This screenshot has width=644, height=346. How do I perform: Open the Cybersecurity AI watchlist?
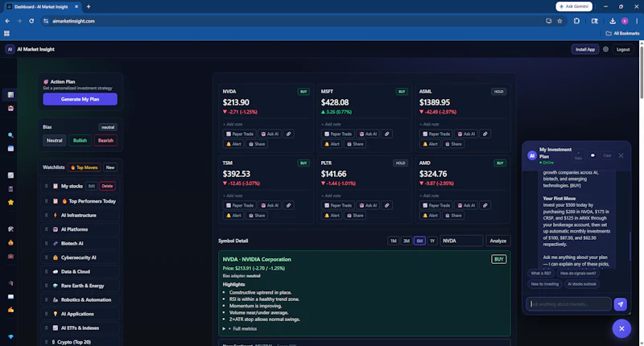pyautogui.click(x=80, y=257)
